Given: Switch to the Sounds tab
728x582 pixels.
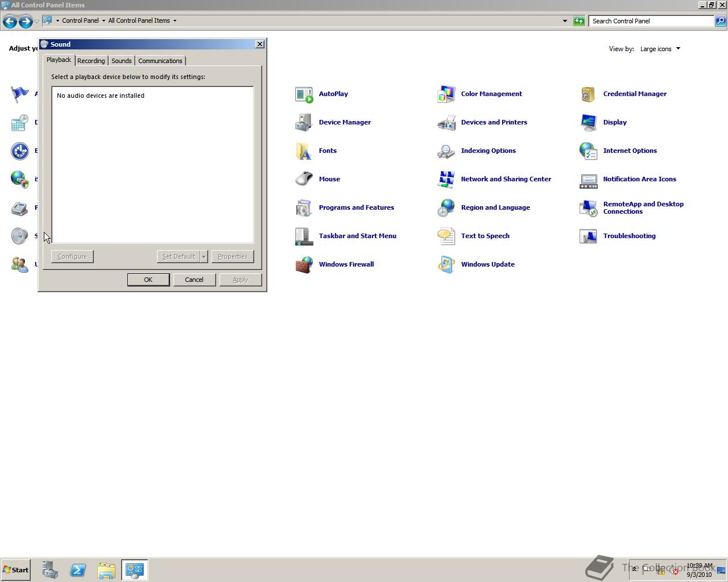Looking at the screenshot, I should (x=122, y=61).
